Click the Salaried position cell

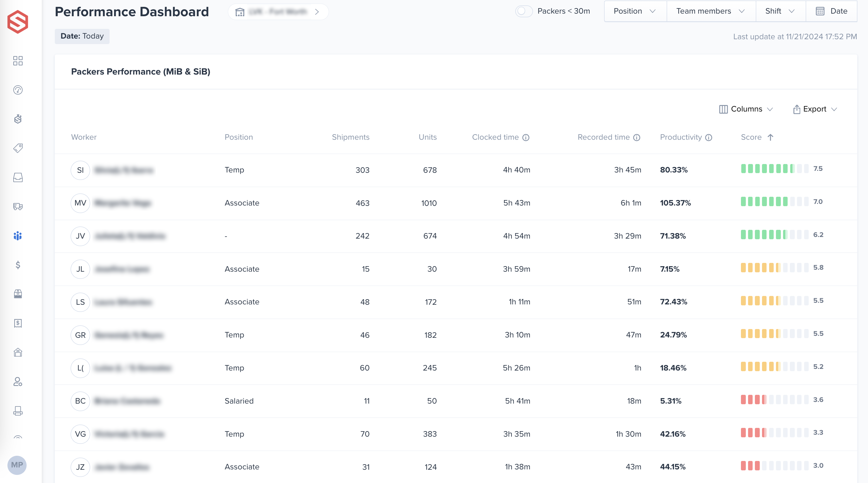(x=239, y=401)
